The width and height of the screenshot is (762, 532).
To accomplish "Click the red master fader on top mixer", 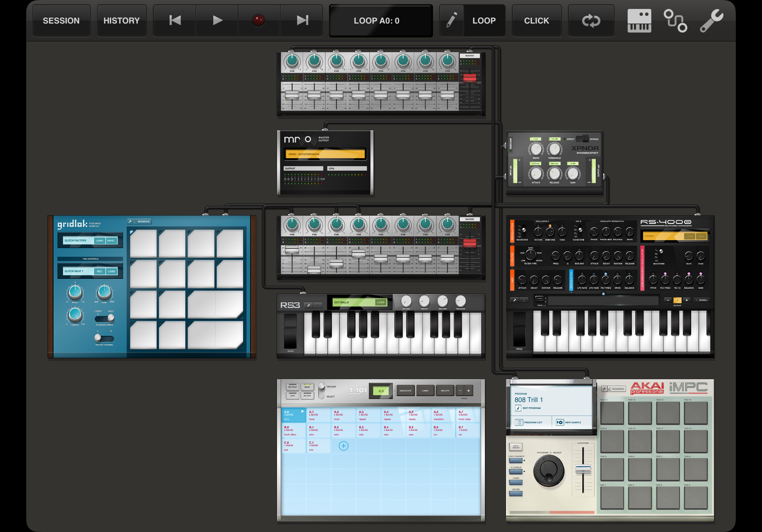I will tap(470, 78).
